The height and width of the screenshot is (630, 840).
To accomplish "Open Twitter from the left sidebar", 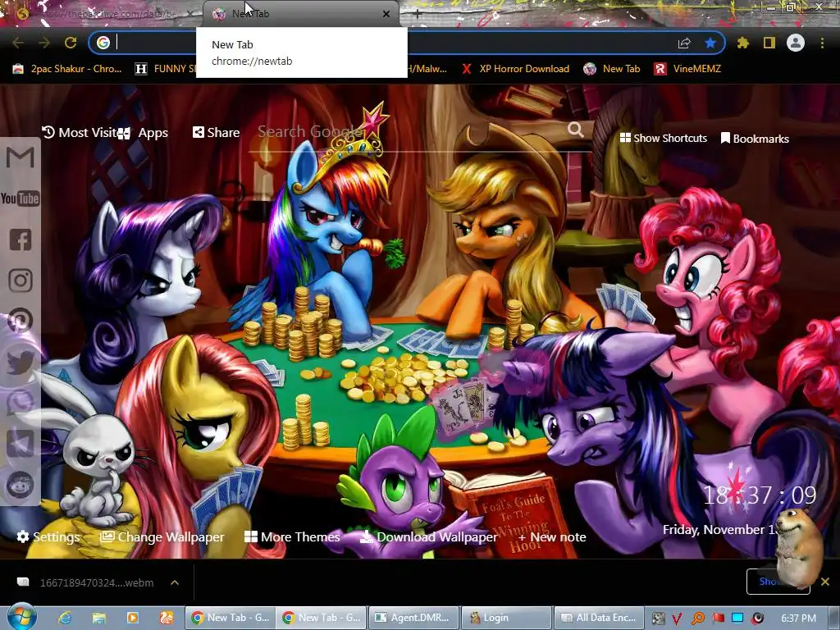I will (21, 362).
